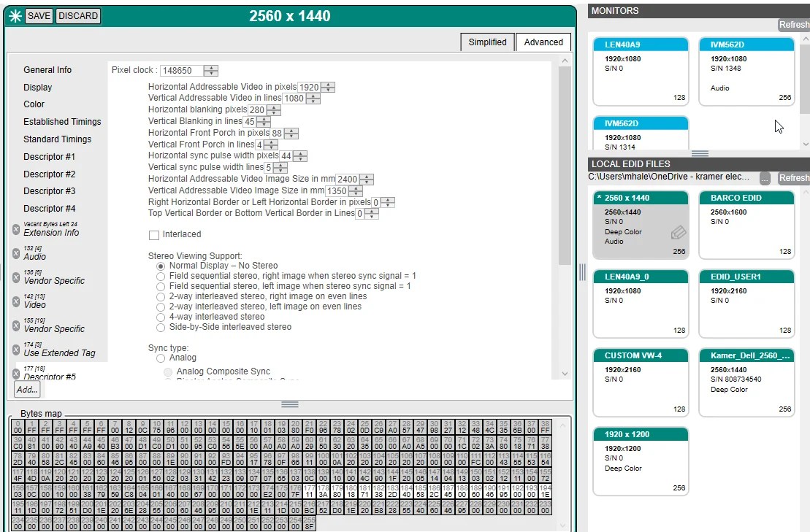
Task: Remove the Use Extended Tag block
Action: tap(16, 350)
